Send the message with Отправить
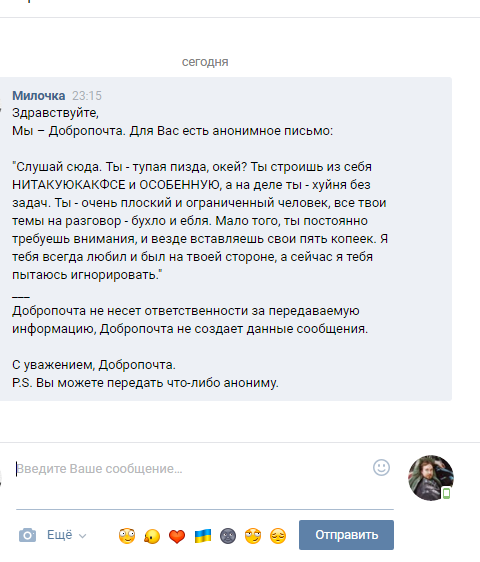The image size is (480, 562). pyautogui.click(x=346, y=535)
